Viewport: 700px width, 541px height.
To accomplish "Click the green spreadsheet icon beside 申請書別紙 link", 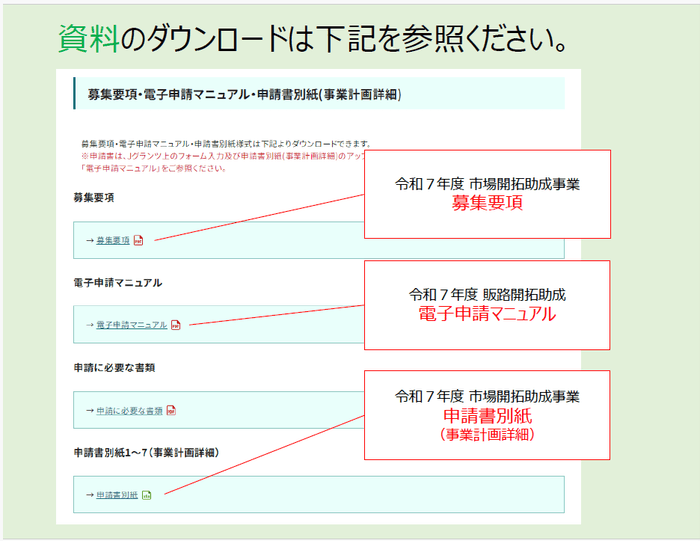I will pyautogui.click(x=146, y=495).
